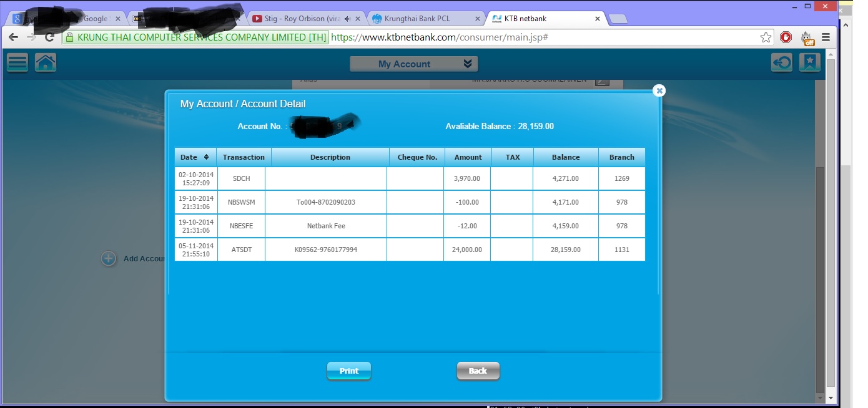
Task: Click the balance cell 28,159.00 in table
Action: [x=566, y=250]
